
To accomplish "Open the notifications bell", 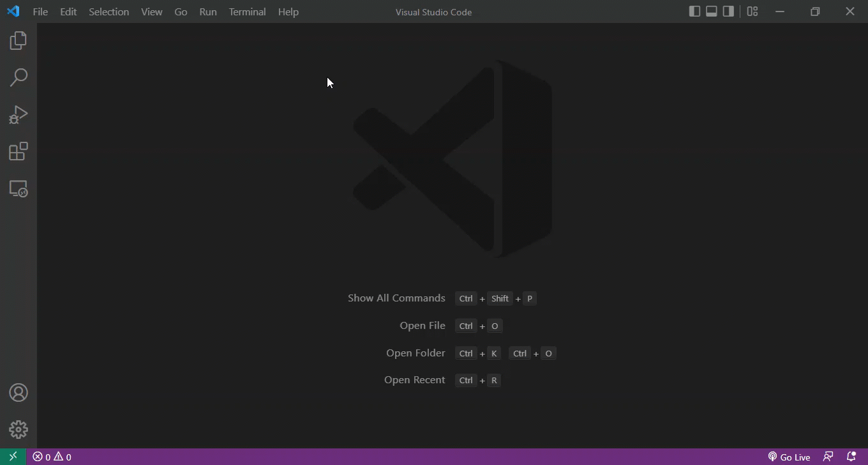I will (x=851, y=457).
